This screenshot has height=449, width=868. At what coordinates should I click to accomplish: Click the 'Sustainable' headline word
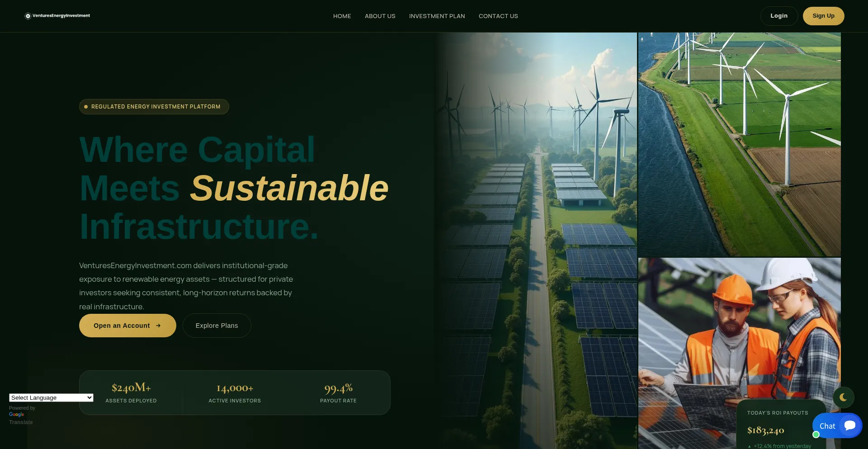pos(289,188)
